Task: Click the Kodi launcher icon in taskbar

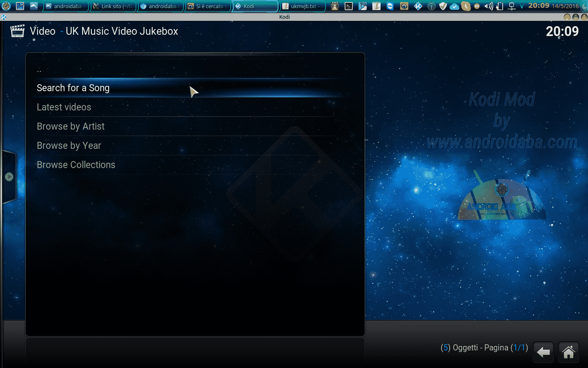Action: click(418, 6)
